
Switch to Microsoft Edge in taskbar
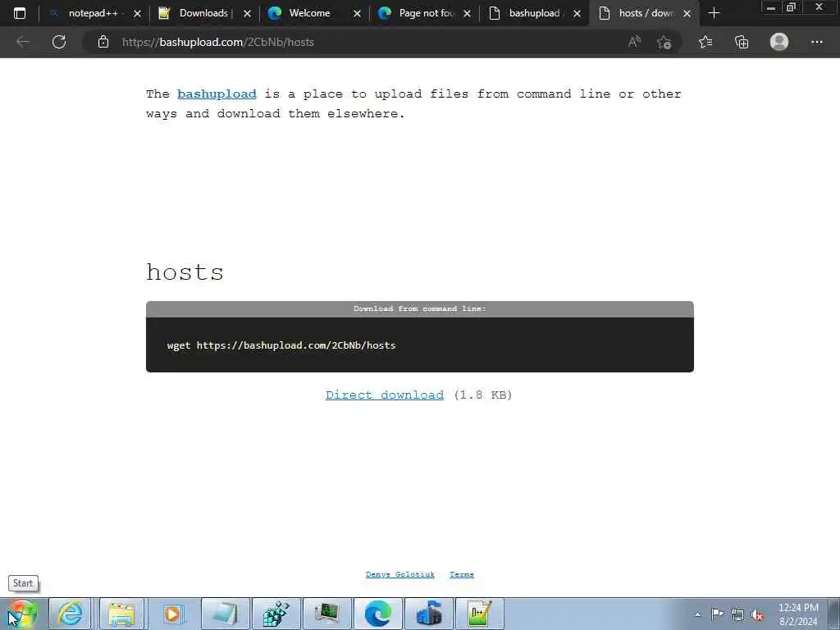pos(377,614)
